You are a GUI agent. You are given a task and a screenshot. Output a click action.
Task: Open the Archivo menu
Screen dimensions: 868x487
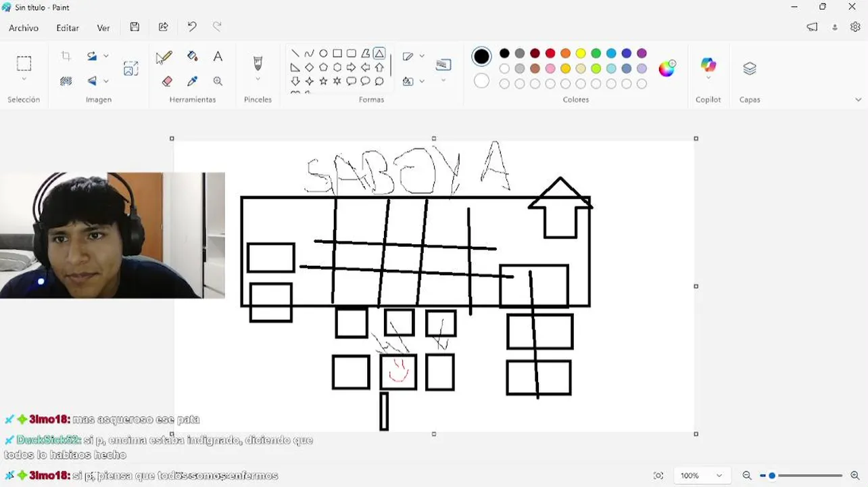[x=24, y=28]
